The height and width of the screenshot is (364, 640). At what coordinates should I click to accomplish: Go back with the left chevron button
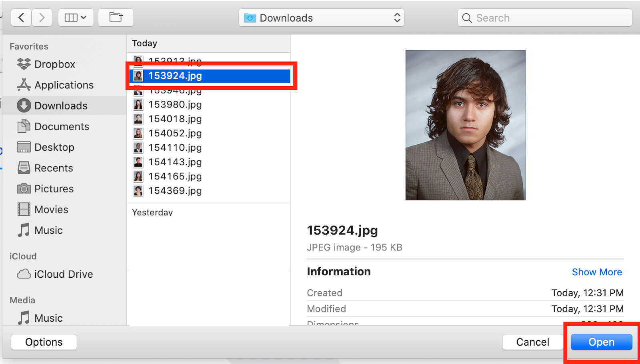21,18
